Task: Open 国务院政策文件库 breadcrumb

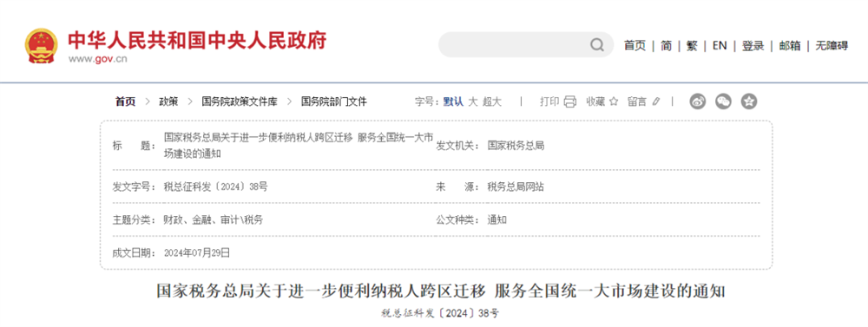Action: 240,101
